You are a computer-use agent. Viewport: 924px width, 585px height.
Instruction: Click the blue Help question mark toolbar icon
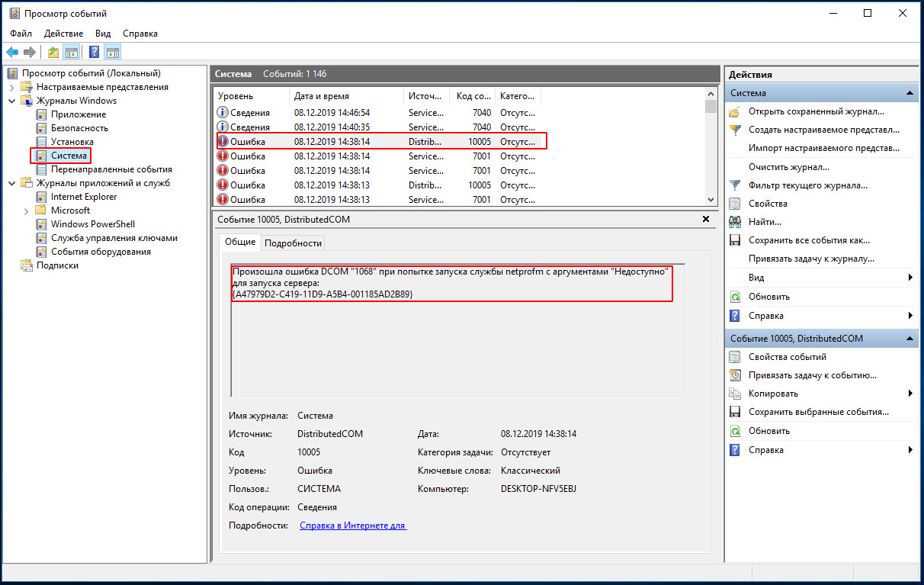[94, 52]
